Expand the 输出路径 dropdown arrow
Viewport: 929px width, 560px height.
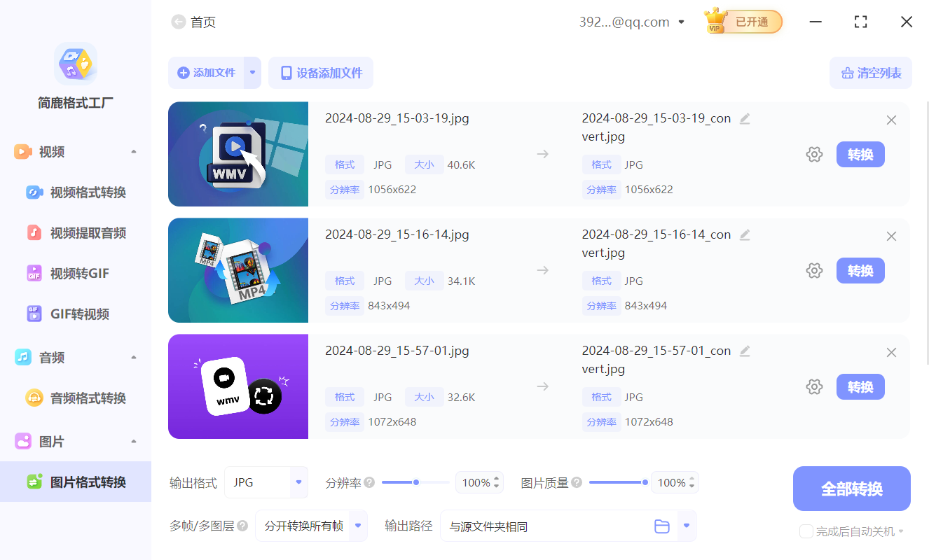coord(686,526)
